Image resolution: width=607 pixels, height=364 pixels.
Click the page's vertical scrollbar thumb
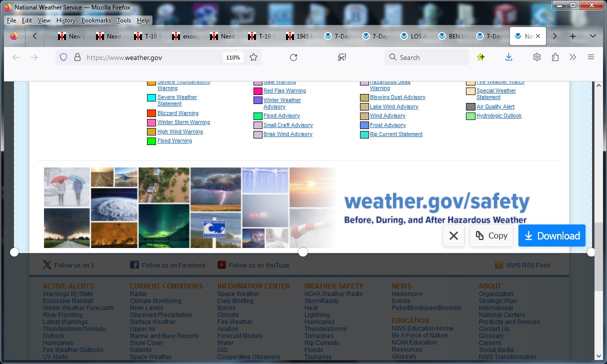point(598,256)
